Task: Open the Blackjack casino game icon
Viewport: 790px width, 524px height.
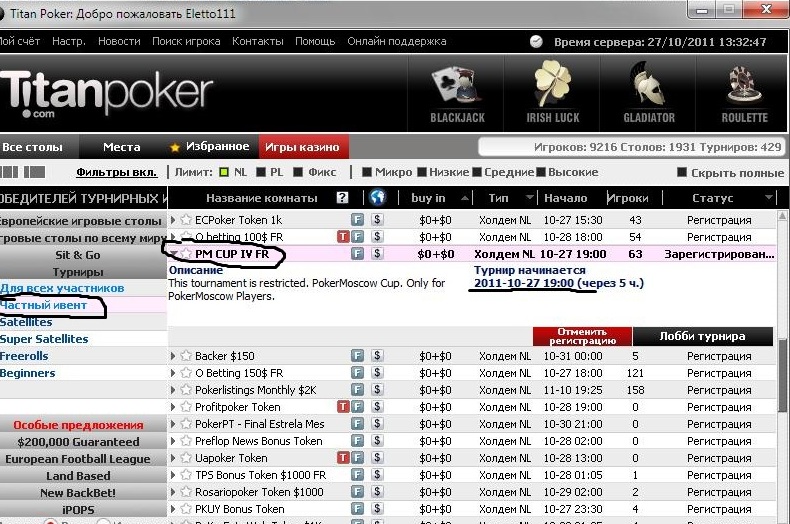Action: [x=456, y=94]
